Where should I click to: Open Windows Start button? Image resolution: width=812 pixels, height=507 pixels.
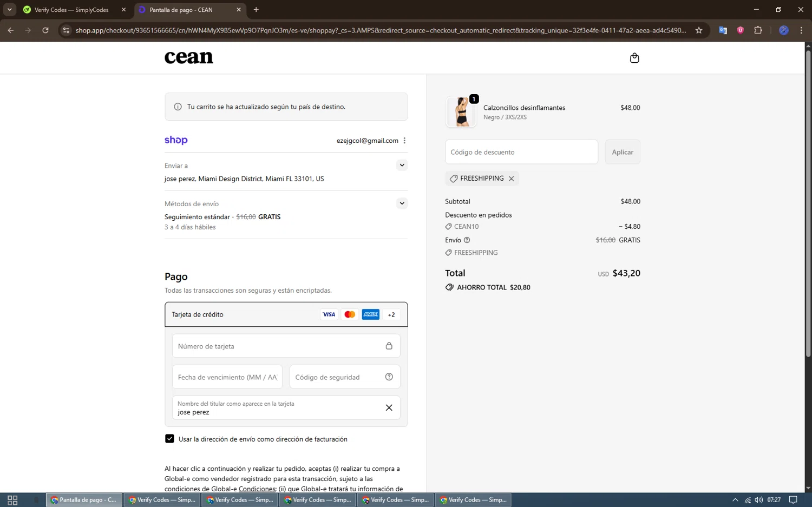click(x=12, y=500)
